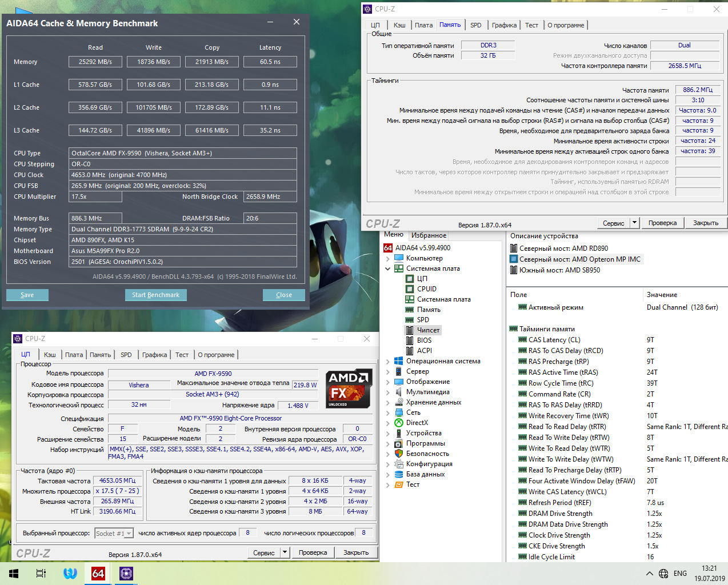Screen dimensions: 728x585
Task: Select Северный мост: AMD RD890 device
Action: [x=563, y=249]
